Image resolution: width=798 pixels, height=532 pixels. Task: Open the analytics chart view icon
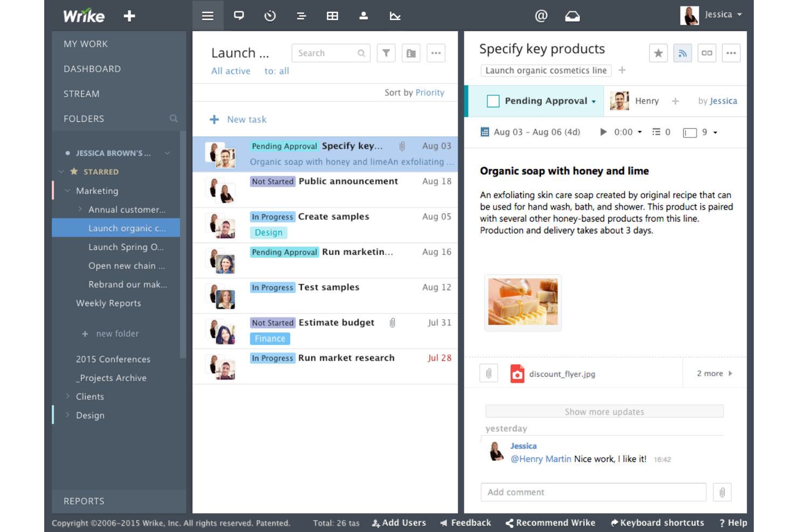point(395,16)
